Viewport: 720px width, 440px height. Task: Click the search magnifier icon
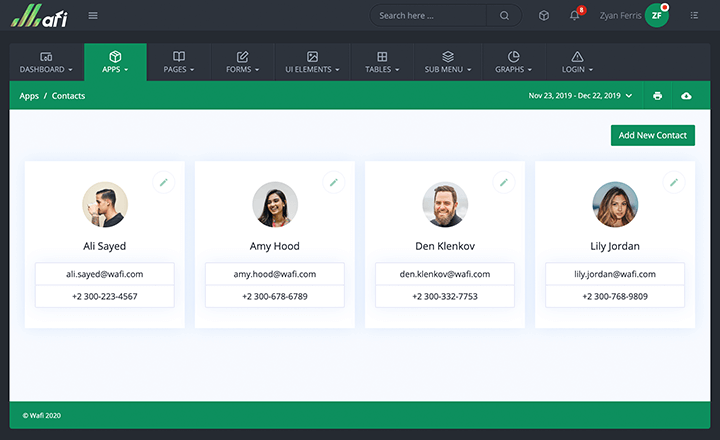504,15
